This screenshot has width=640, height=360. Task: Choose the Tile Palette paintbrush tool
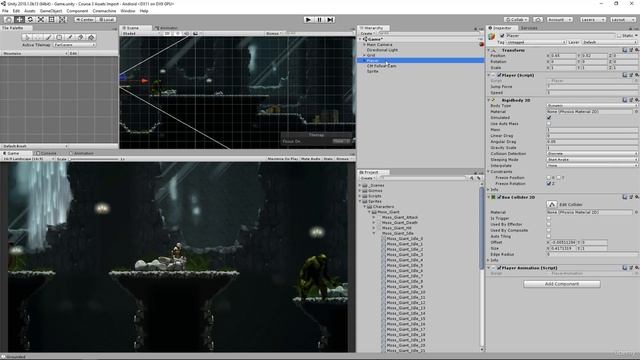[x=49, y=37]
